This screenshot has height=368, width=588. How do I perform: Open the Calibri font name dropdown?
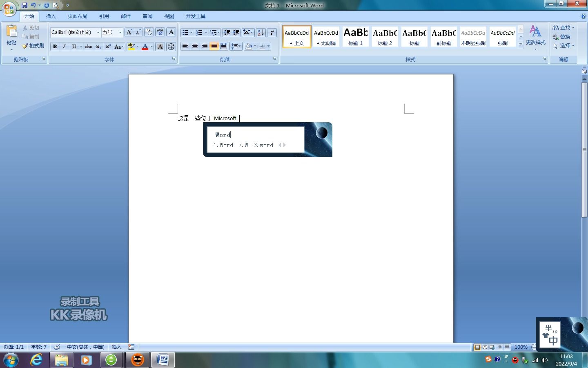(98, 32)
